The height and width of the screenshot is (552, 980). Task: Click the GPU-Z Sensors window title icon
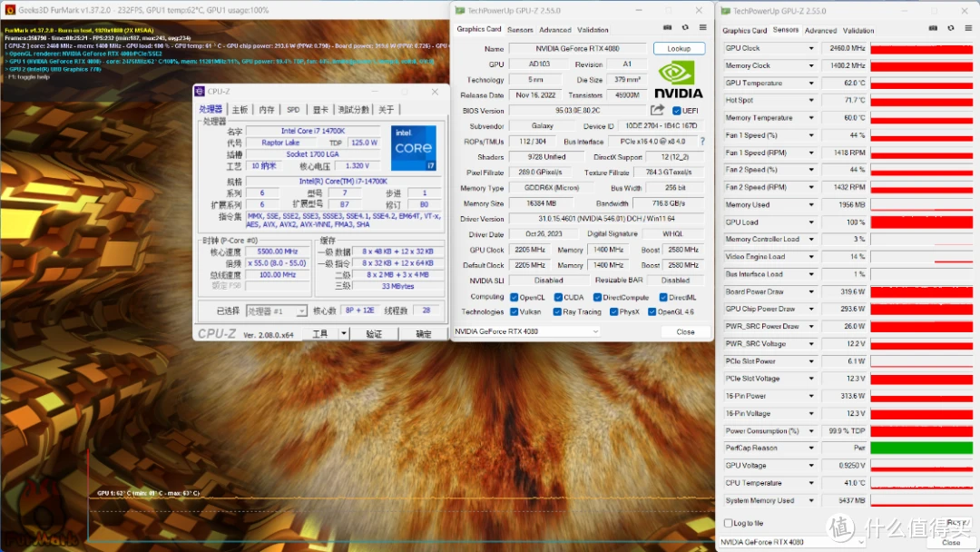tap(726, 11)
